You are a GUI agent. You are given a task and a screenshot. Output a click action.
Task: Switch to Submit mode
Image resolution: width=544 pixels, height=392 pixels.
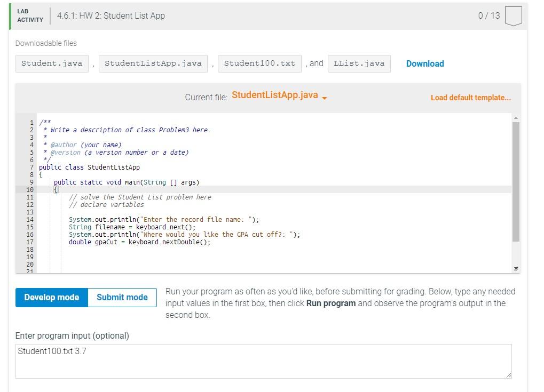pos(121,298)
